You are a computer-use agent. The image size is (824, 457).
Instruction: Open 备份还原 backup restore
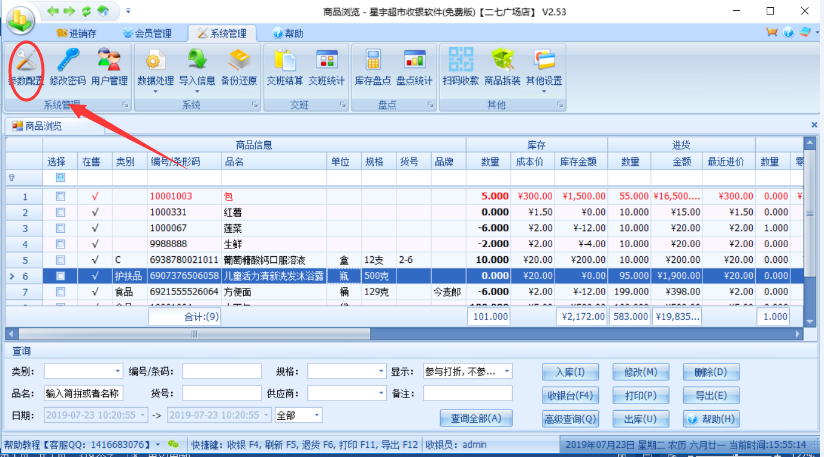click(239, 67)
